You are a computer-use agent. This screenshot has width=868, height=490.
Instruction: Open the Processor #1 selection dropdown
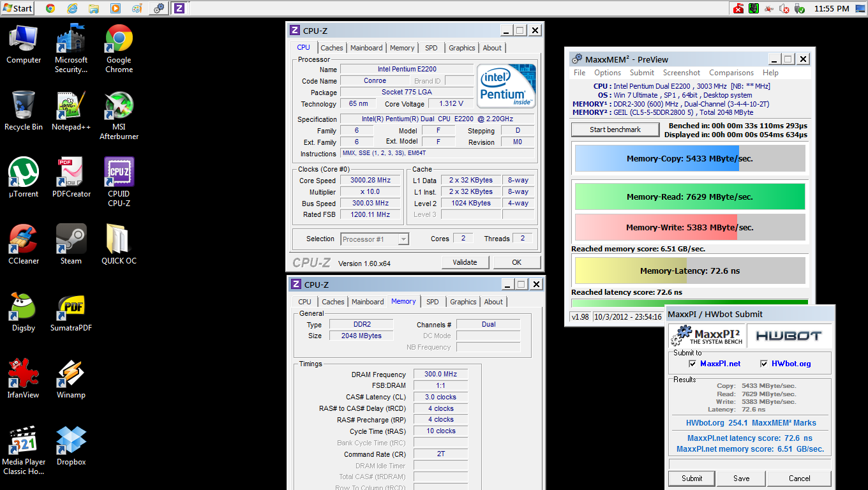(375, 239)
